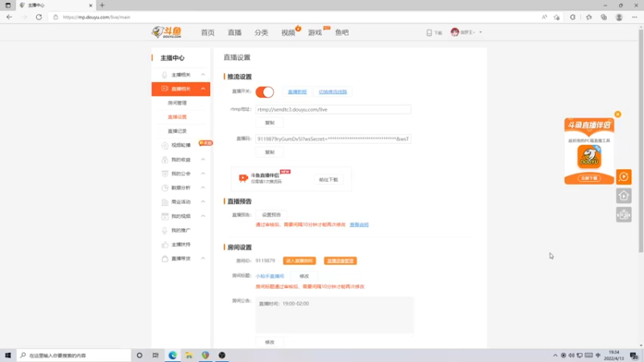Click the floating home icon
The width and height of the screenshot is (644, 362).
(x=623, y=195)
